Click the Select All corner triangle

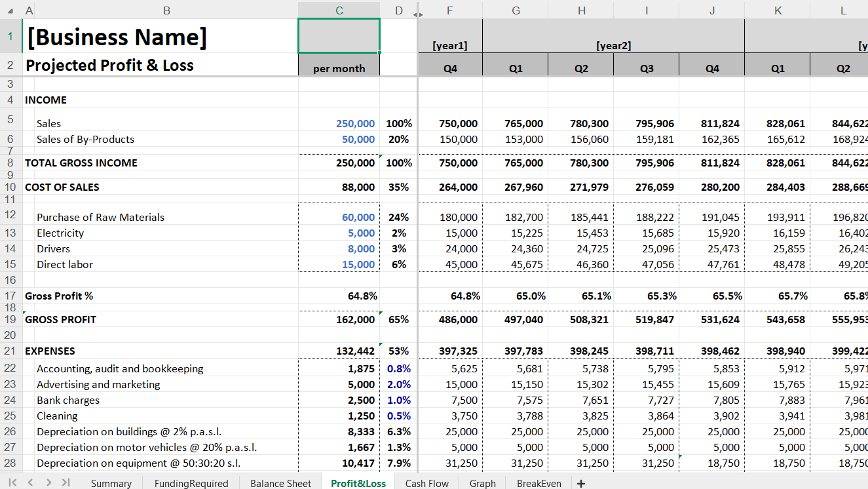click(x=10, y=10)
